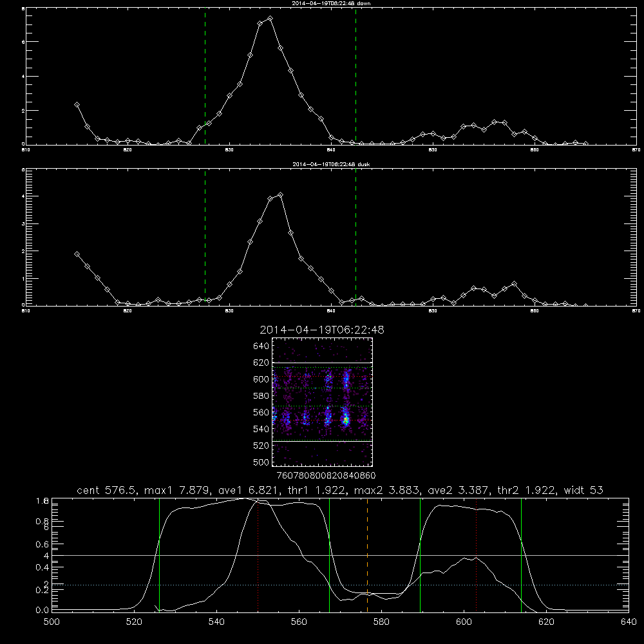
Task: Click the dusk plot title '2014-04-19T06:22:48 dusk'
Action: click(x=331, y=164)
